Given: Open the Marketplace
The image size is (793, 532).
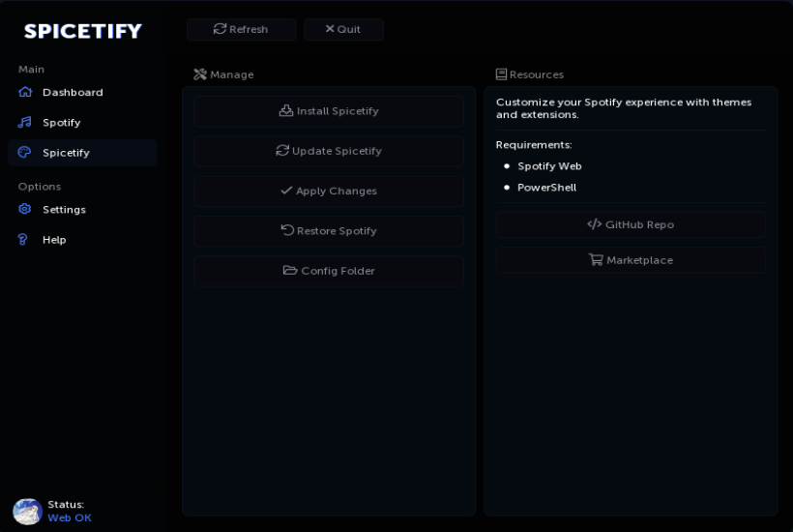Looking at the screenshot, I should click(631, 260).
